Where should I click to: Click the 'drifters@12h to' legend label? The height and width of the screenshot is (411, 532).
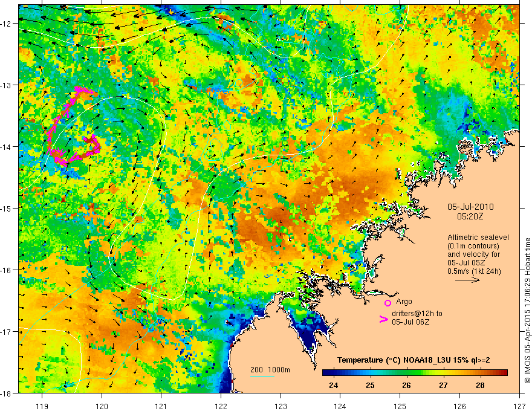tap(417, 314)
